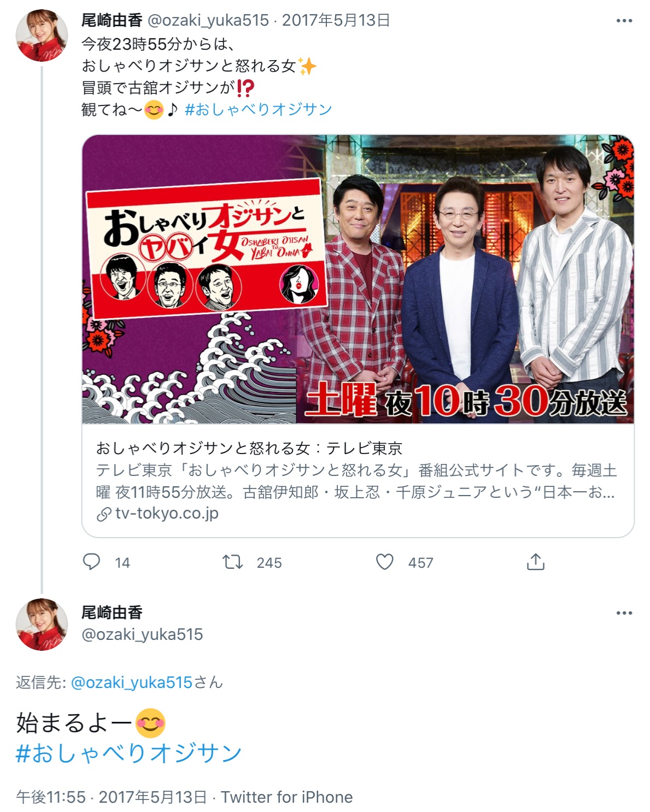Open the card title おしゃべりオジサンと怒れる女：テレビ東京

[249, 449]
